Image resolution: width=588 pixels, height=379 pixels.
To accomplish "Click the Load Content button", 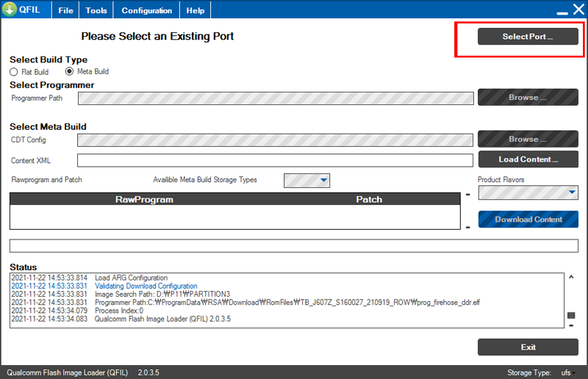I will (x=528, y=159).
